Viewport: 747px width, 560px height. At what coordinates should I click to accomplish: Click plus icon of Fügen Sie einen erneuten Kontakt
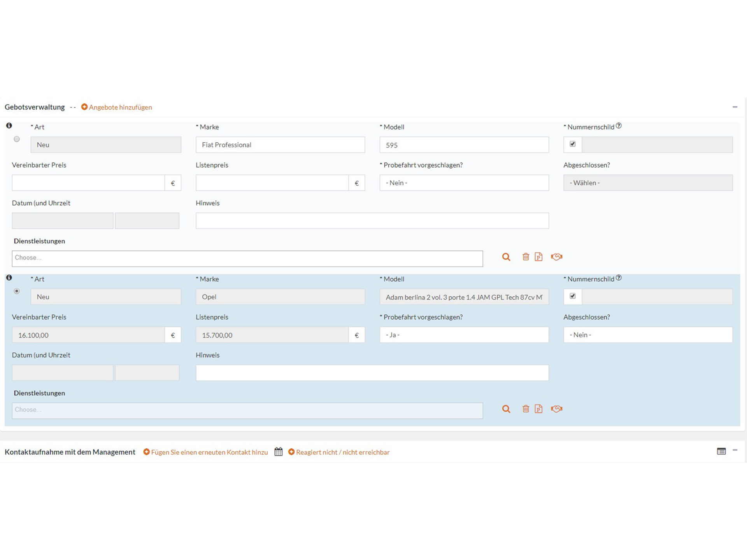146,452
